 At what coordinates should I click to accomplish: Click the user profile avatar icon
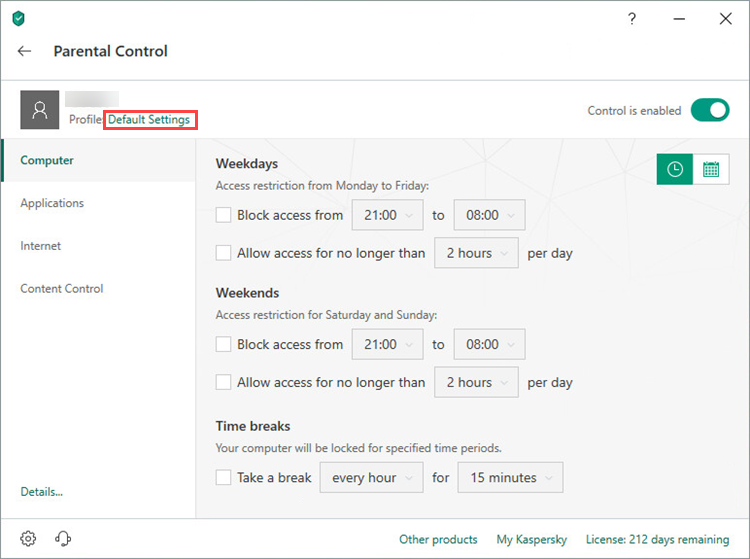point(40,110)
